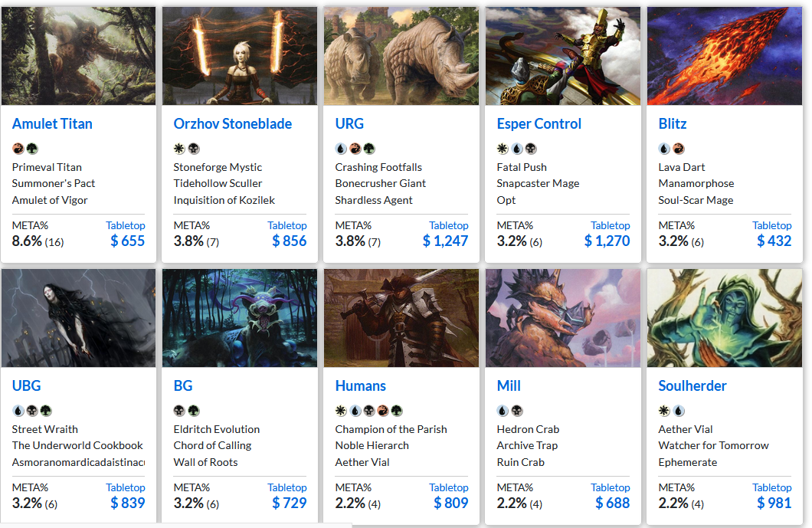Open the Esper Control archetype title
The height and width of the screenshot is (528, 812).
point(539,123)
